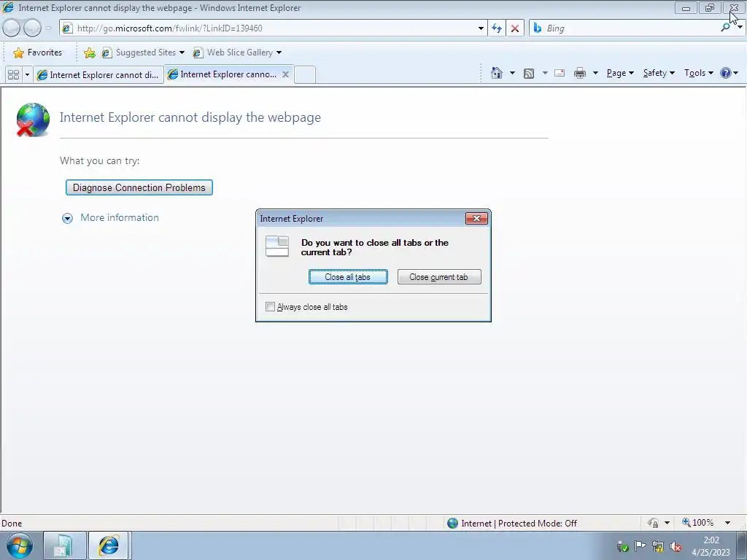Click the Read Mail icon
747x560 pixels.
point(560,73)
